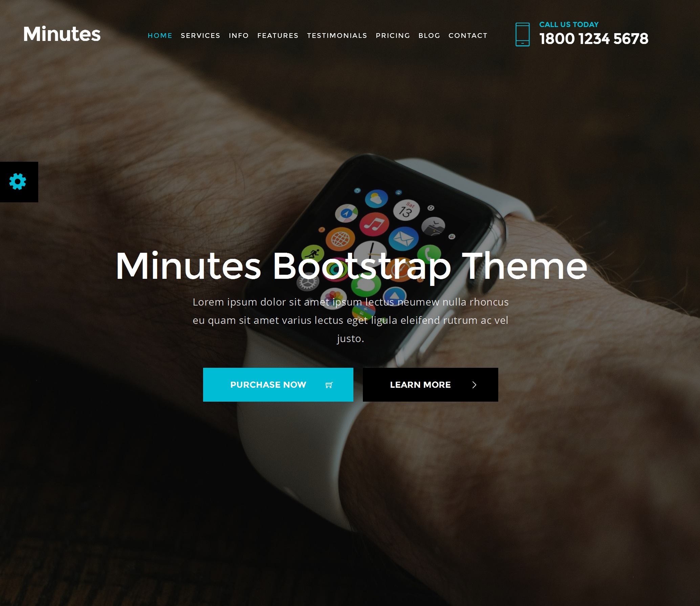The height and width of the screenshot is (606, 700).
Task: Click the settings gear icon on left side
Action: coord(18,182)
